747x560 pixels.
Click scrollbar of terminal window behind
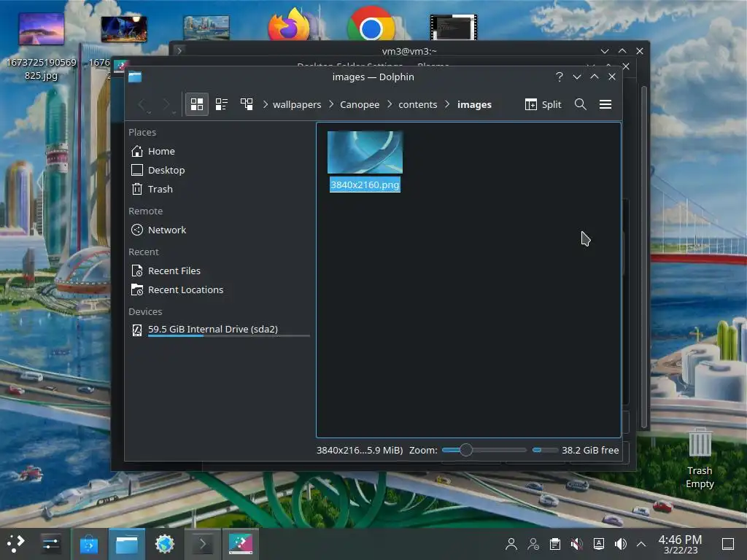point(643,257)
